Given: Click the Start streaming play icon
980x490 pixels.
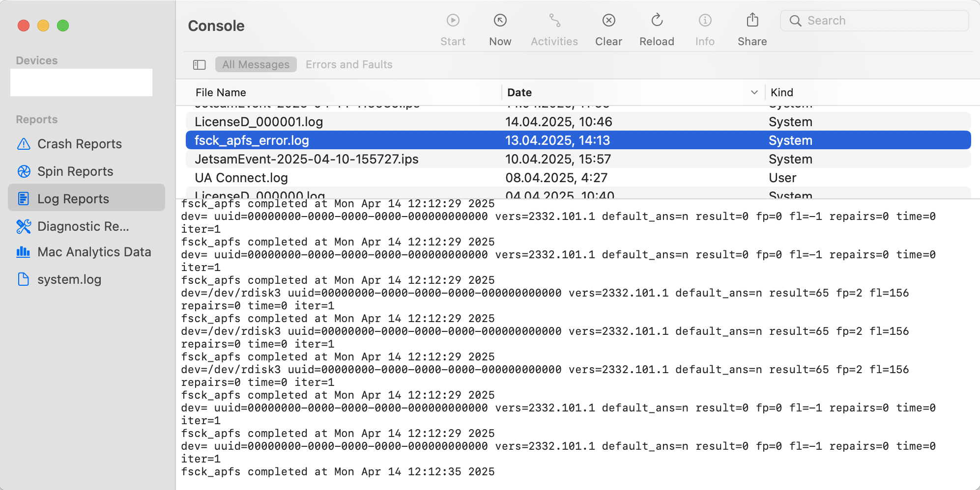Looking at the screenshot, I should pos(453,21).
